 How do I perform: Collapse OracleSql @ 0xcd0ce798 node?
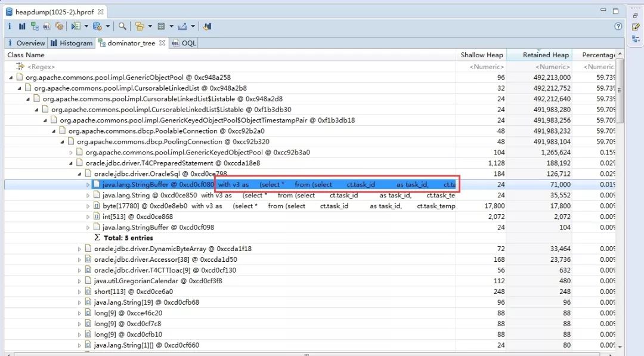(x=80, y=174)
